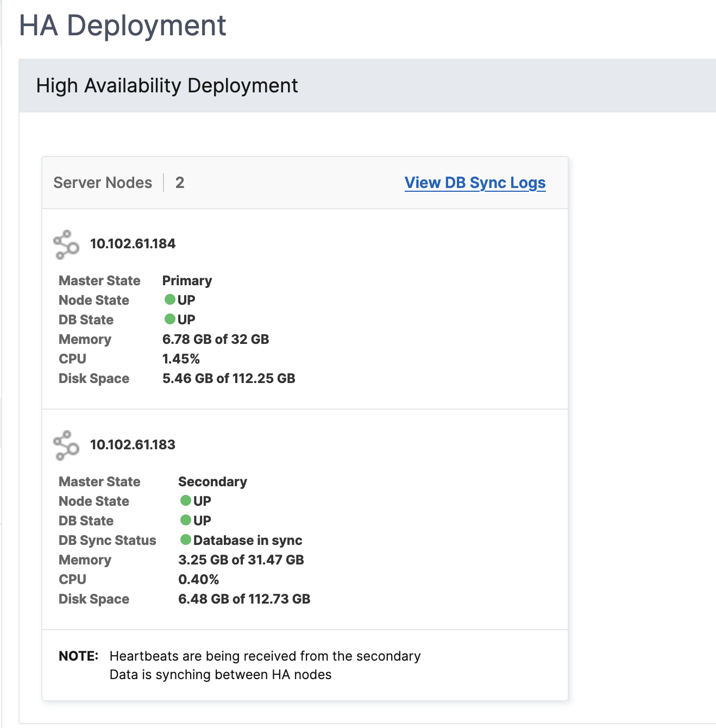The image size is (716, 728).
Task: Click the green Node State indicator for Primary node
Action: tap(170, 299)
